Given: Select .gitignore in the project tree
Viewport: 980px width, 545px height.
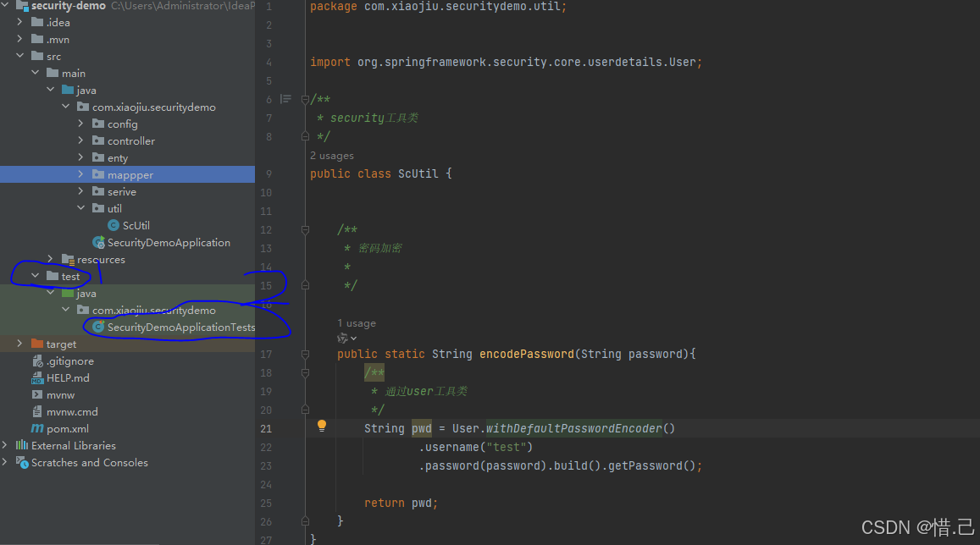Looking at the screenshot, I should [x=70, y=361].
